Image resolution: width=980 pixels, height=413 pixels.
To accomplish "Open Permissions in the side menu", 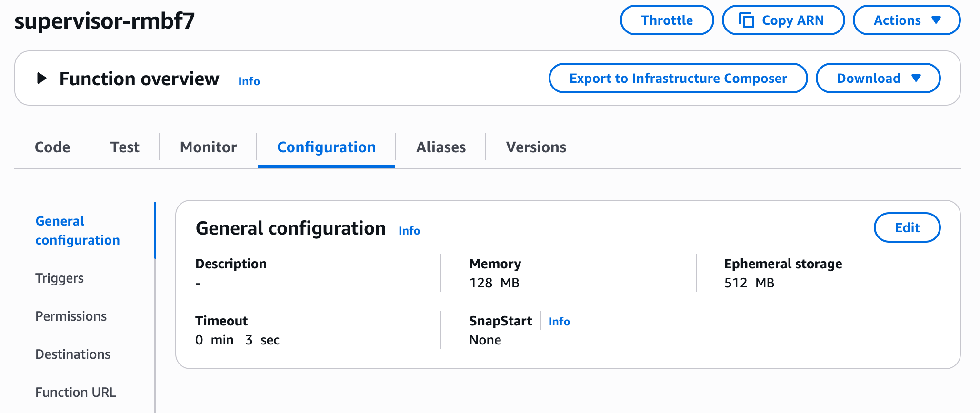I will tap(71, 316).
